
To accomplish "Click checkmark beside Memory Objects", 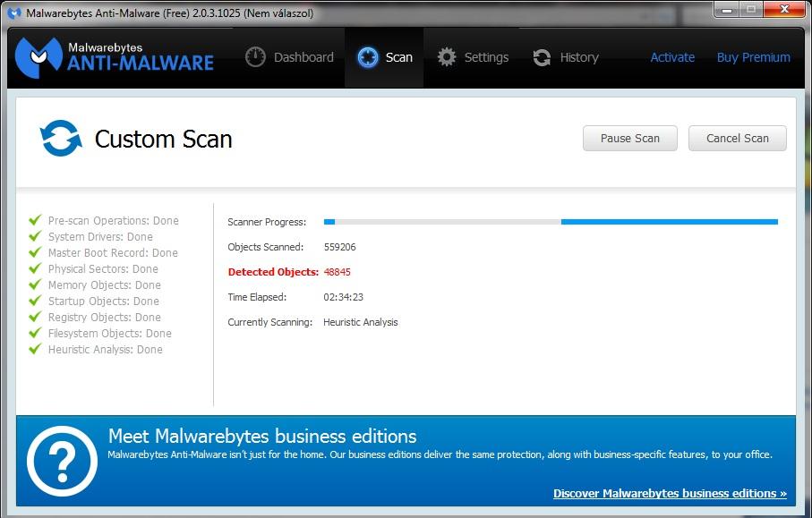I will pos(35,284).
